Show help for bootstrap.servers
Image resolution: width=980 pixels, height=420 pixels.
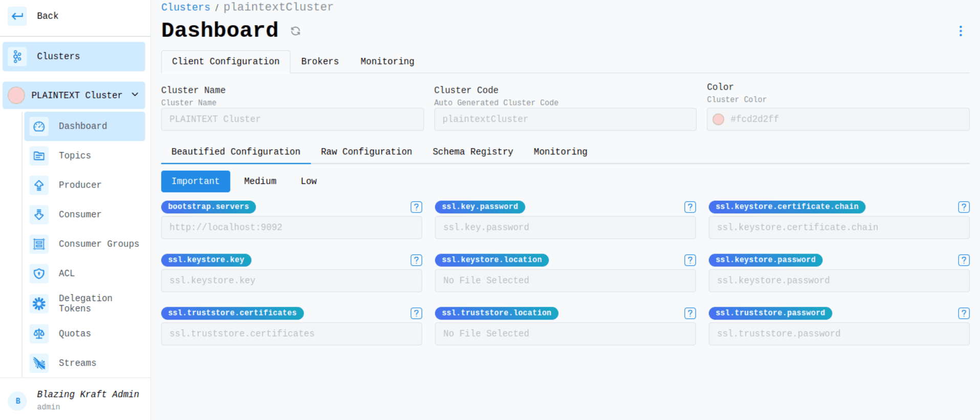point(417,207)
